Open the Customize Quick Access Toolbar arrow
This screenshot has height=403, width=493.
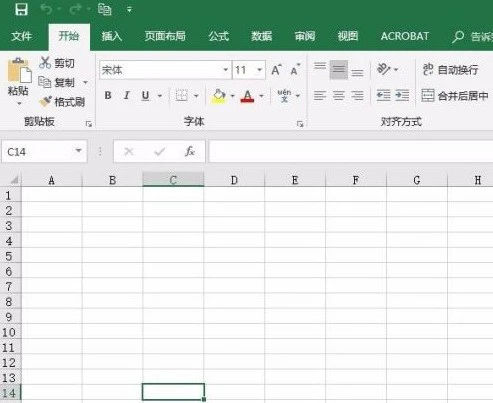pyautogui.click(x=129, y=10)
